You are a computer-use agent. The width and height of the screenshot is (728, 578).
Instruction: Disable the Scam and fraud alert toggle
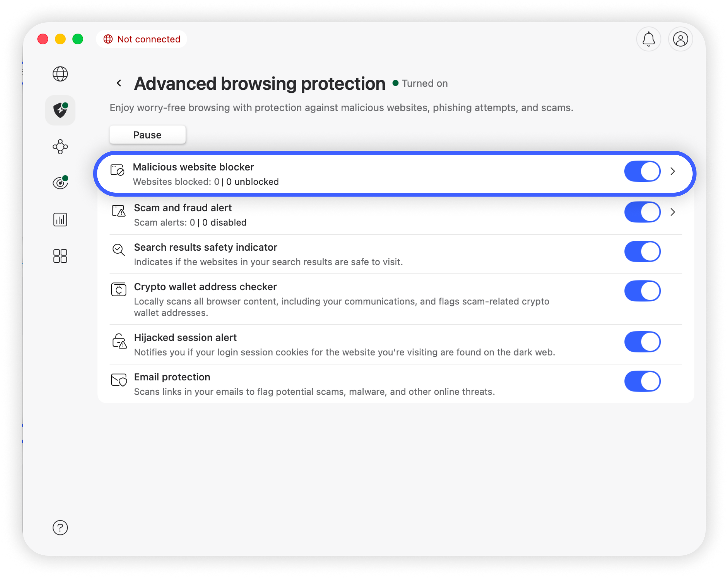coord(642,212)
